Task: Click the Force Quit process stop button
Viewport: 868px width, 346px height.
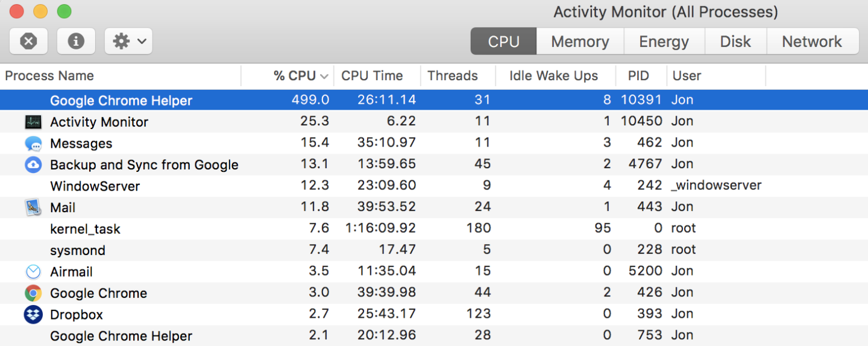Action: coord(28,41)
